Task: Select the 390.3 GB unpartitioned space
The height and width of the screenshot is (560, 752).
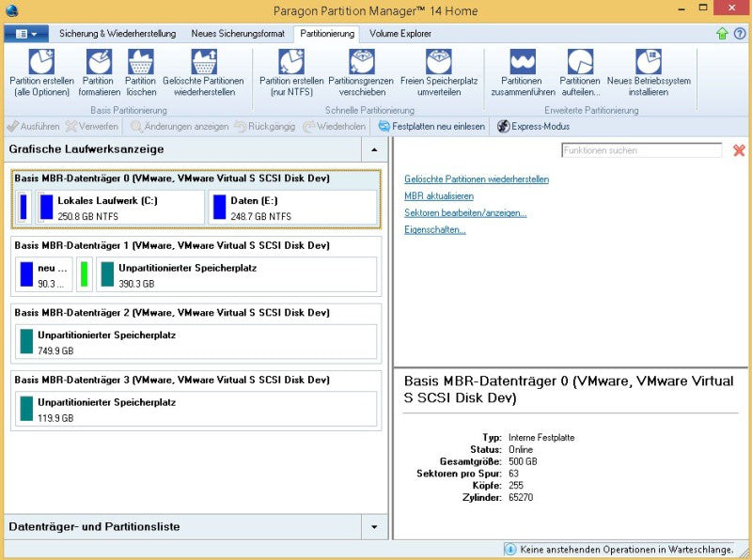Action: tap(237, 274)
